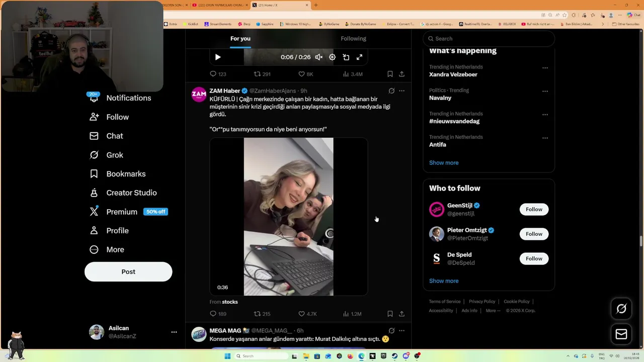
Task: Open Bookmarks in the sidebar
Action: (118, 174)
